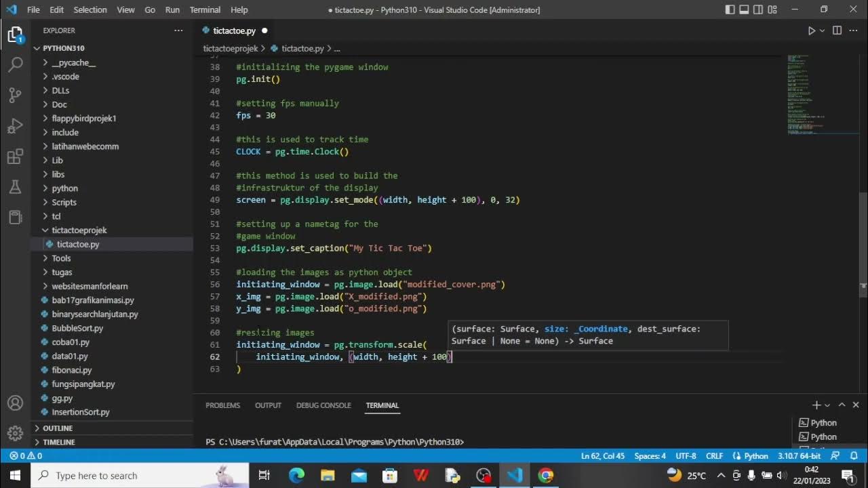868x488 pixels.
Task: Switch to the OUTPUT panel tab
Action: [268, 405]
